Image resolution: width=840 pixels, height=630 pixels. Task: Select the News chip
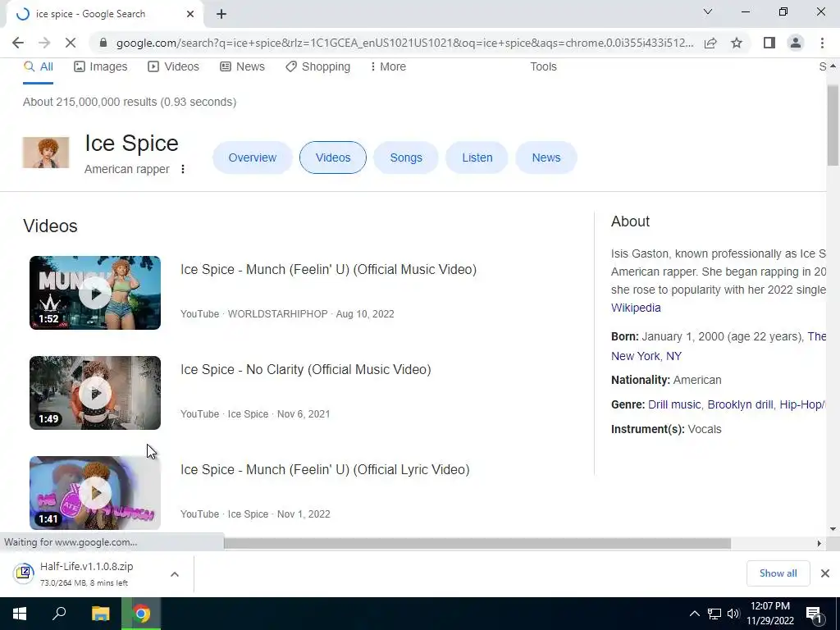tap(546, 157)
